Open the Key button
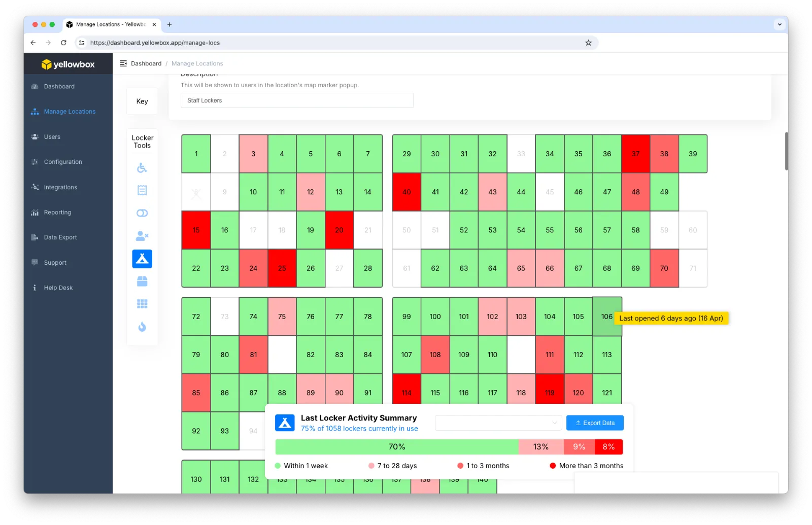812x525 pixels. coord(142,101)
